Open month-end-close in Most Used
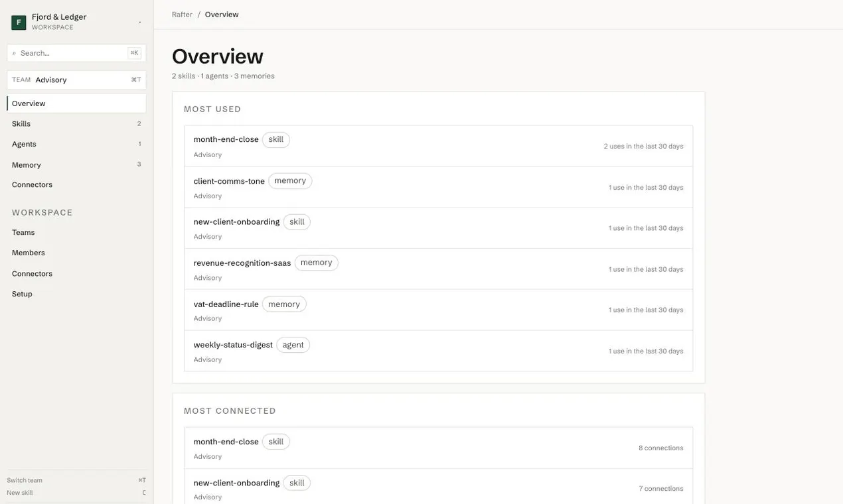Screen dimensions: 843x504 tap(438, 146)
